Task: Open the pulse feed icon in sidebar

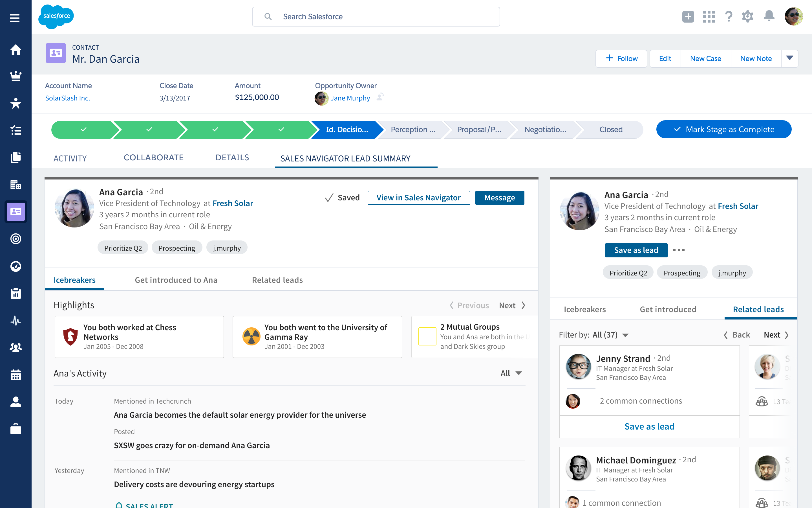Action: click(x=16, y=321)
